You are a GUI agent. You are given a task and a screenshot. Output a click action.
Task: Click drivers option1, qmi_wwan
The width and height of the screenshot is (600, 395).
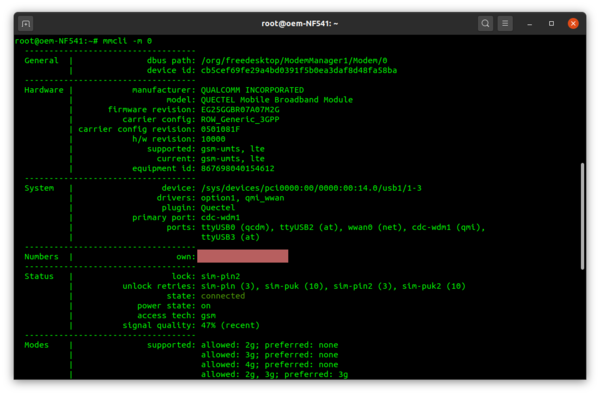243,198
